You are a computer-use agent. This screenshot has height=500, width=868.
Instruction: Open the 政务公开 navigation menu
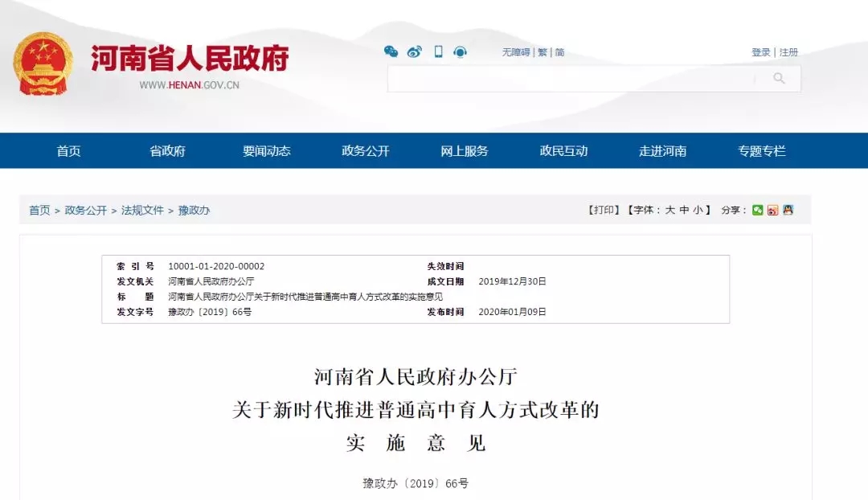[366, 150]
